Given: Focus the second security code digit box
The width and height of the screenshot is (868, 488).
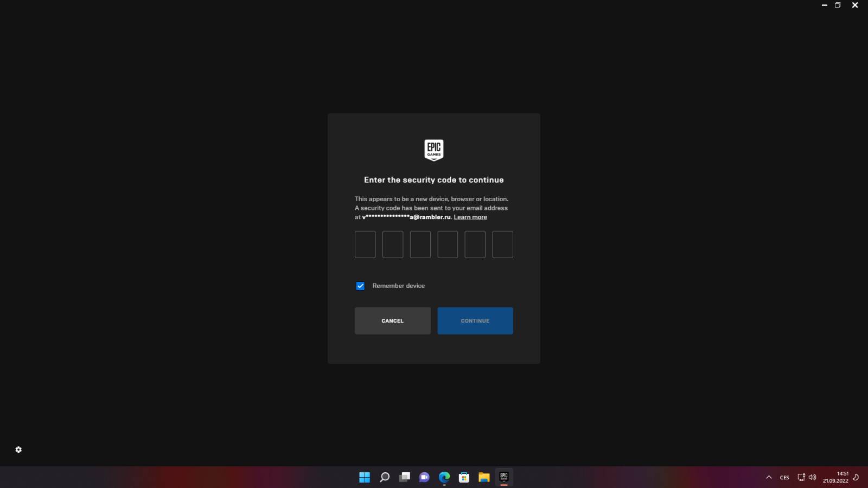Looking at the screenshot, I should (x=393, y=245).
